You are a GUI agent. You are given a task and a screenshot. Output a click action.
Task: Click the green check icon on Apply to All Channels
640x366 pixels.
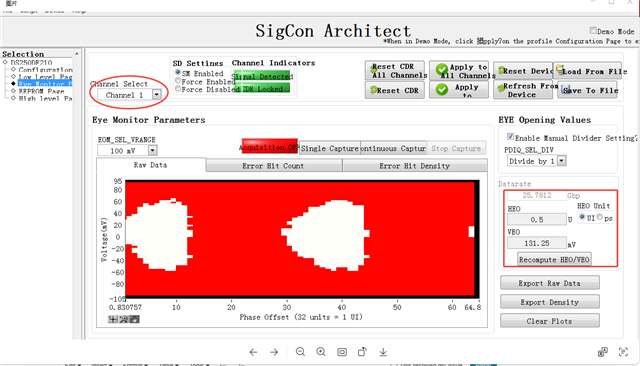(442, 70)
